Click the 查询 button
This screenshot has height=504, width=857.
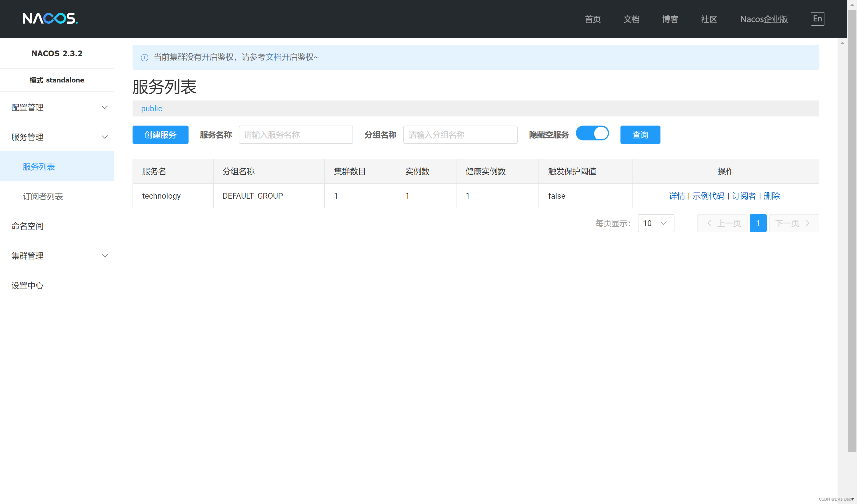pos(640,135)
